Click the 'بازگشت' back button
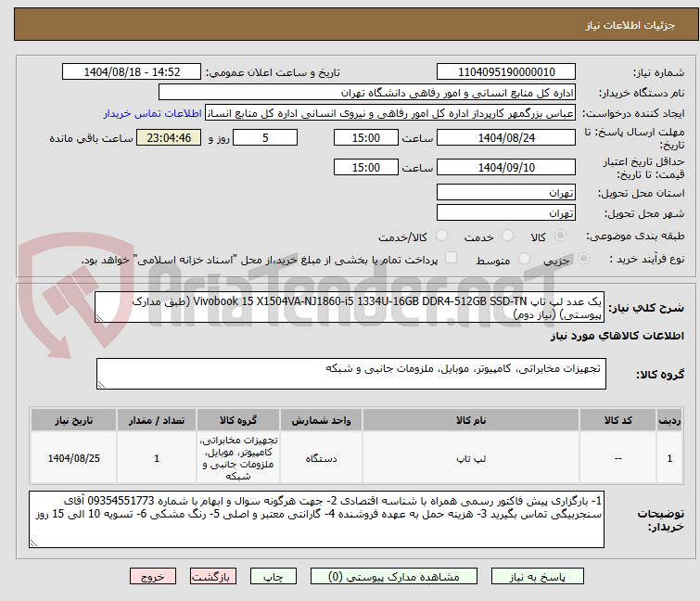Image resolution: width=700 pixels, height=601 pixels. [210, 576]
